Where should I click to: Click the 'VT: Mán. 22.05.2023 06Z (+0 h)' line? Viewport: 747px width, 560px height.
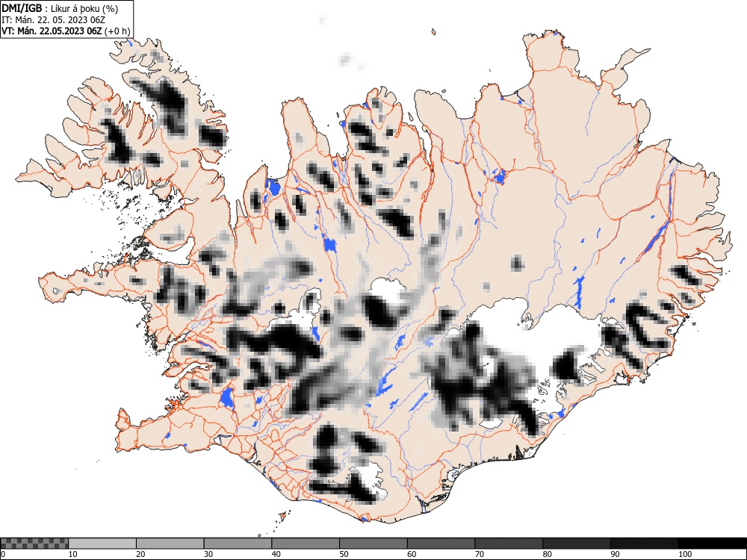(66, 31)
